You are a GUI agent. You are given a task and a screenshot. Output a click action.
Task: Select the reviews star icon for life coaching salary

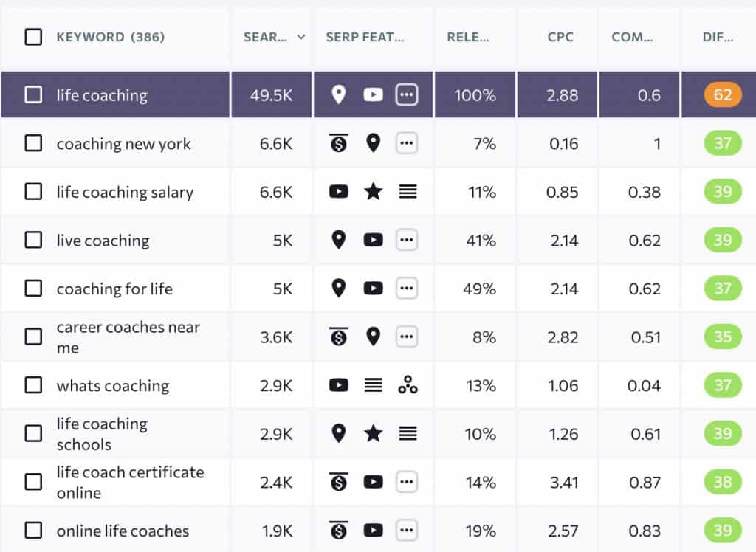(x=374, y=191)
